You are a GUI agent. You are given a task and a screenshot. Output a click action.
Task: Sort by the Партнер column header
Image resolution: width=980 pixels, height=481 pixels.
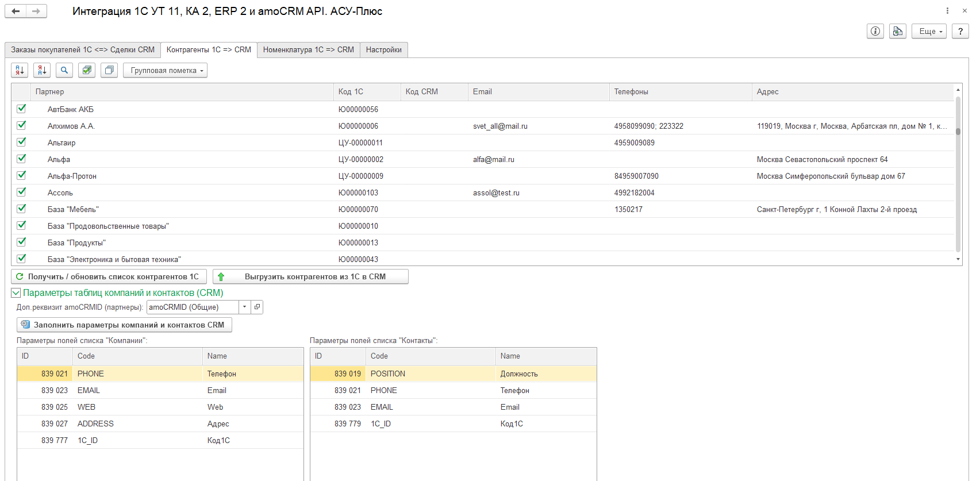pos(182,92)
